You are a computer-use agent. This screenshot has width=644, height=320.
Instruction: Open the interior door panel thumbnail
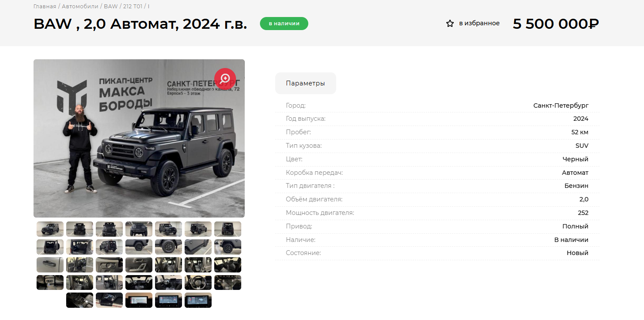click(139, 265)
